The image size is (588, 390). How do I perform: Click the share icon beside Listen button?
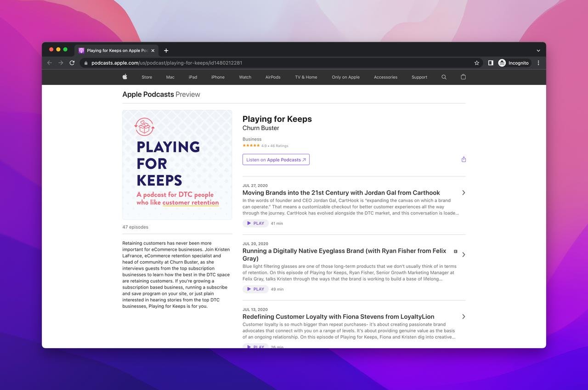click(x=464, y=159)
